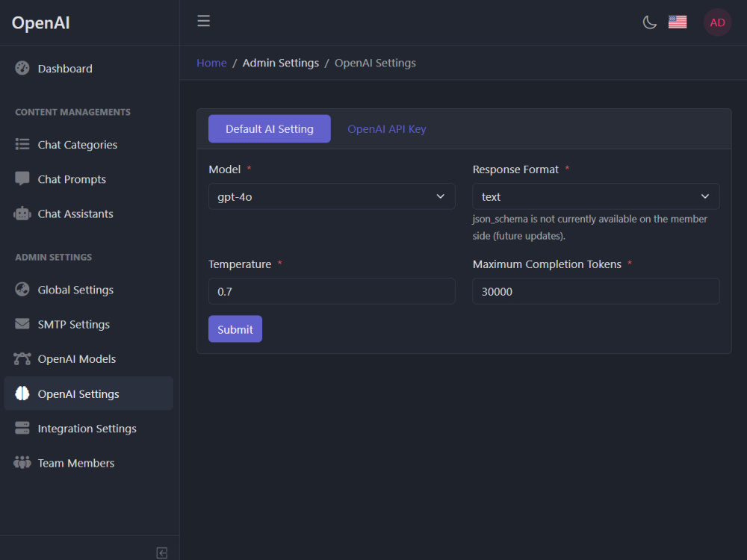Screen dimensions: 747x560
Task: Open the AD user avatar menu
Action: [717, 22]
